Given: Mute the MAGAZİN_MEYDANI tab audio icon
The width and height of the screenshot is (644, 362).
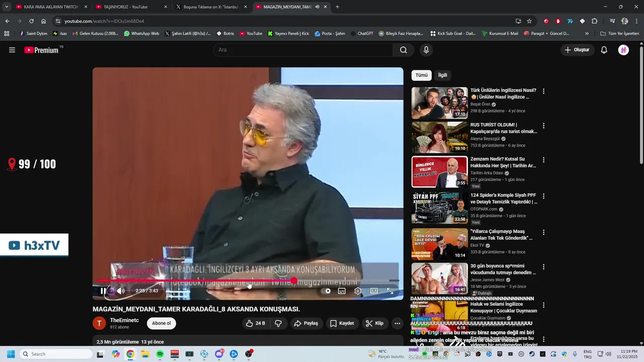Looking at the screenshot, I should (317, 7).
